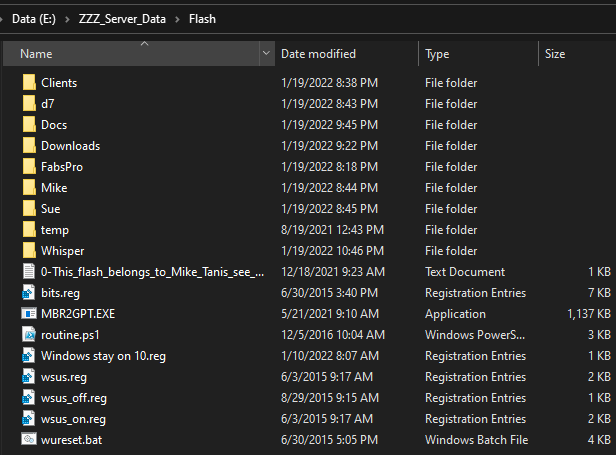Image resolution: width=616 pixels, height=455 pixels.
Task: Go to Data (E:) in breadcrumb
Action: pos(34,19)
